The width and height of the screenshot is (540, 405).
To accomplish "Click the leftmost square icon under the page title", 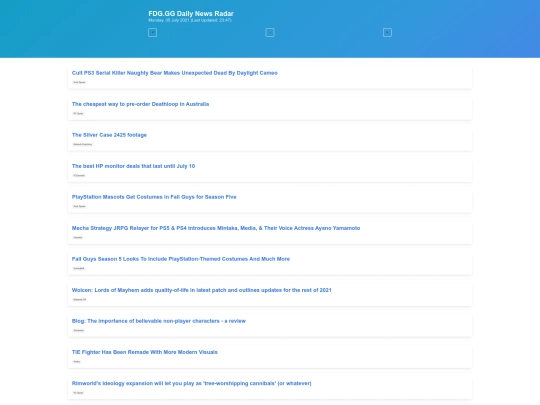I will [153, 33].
